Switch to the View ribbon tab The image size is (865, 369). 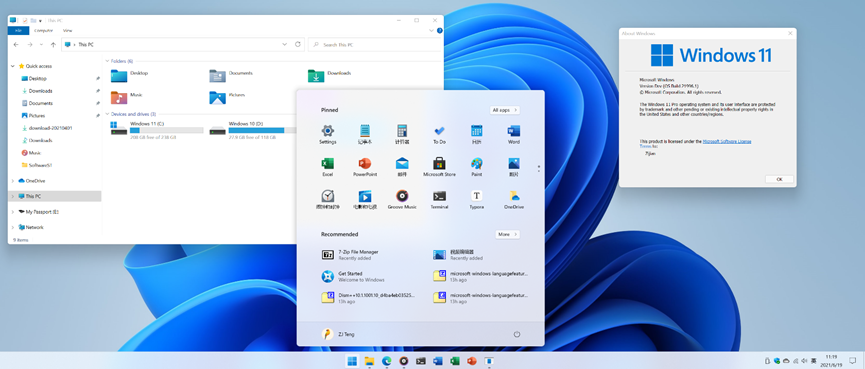[x=67, y=31]
